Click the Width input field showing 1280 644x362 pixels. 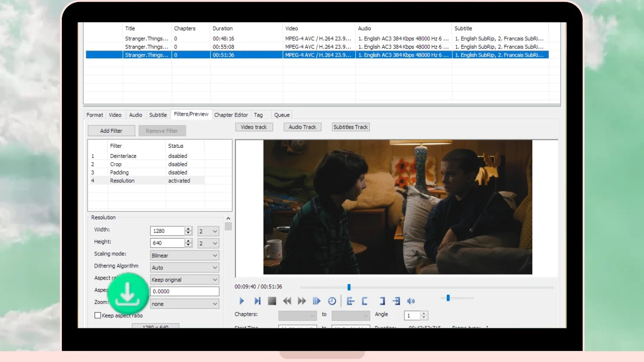[168, 231]
